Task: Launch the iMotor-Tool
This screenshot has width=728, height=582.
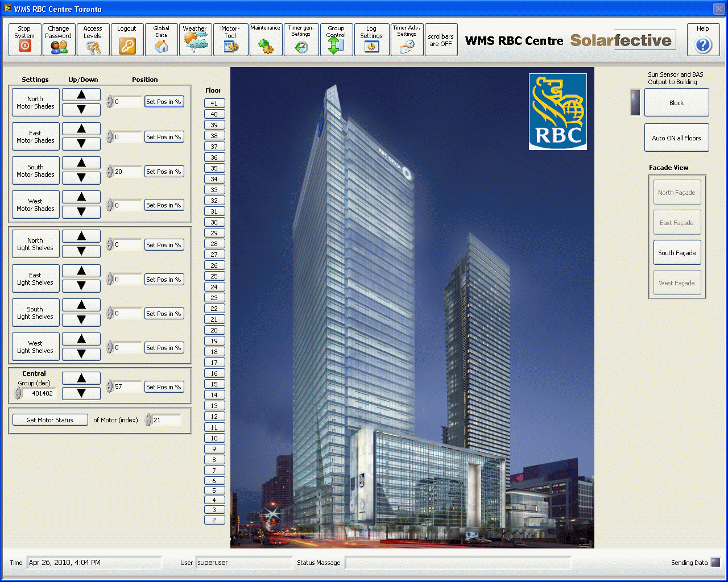Action: (x=230, y=39)
